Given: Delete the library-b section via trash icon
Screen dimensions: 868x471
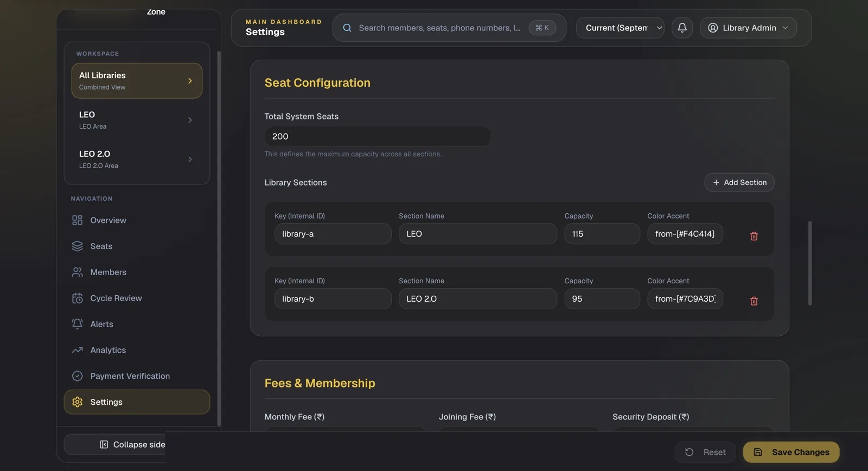Looking at the screenshot, I should pos(754,301).
